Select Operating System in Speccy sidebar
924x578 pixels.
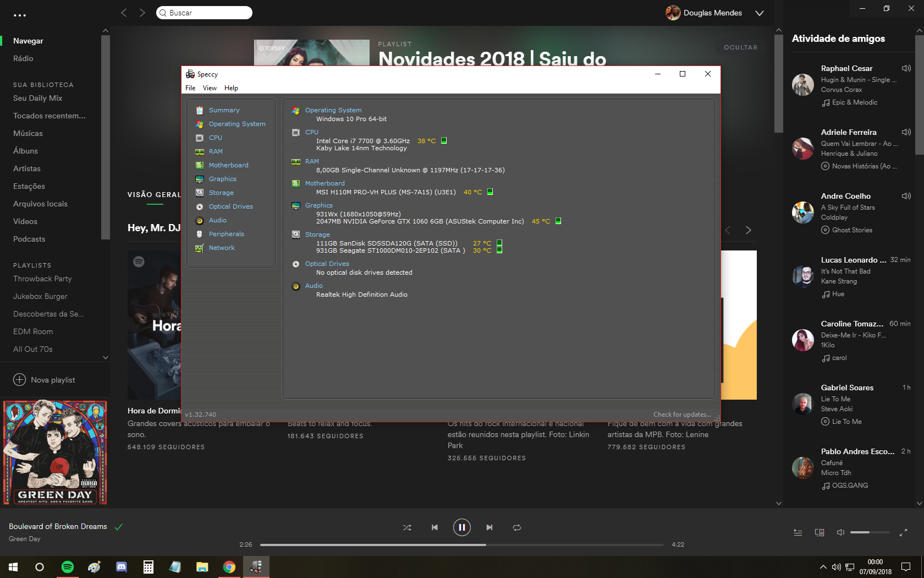click(237, 124)
